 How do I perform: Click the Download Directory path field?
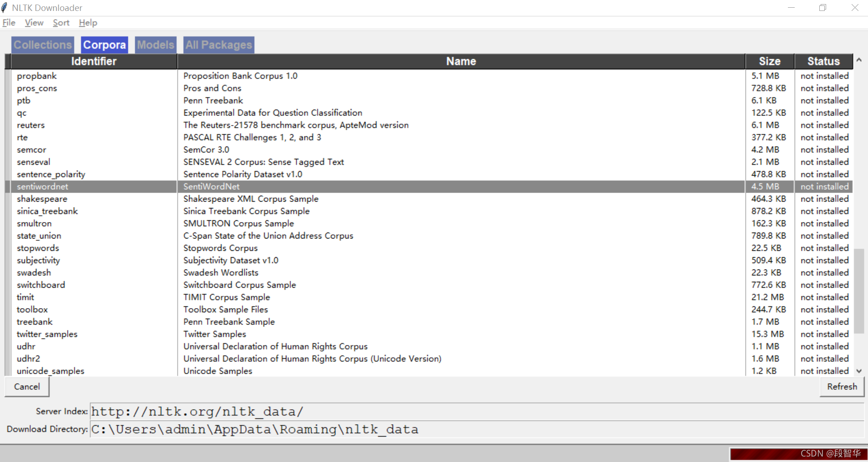point(477,429)
